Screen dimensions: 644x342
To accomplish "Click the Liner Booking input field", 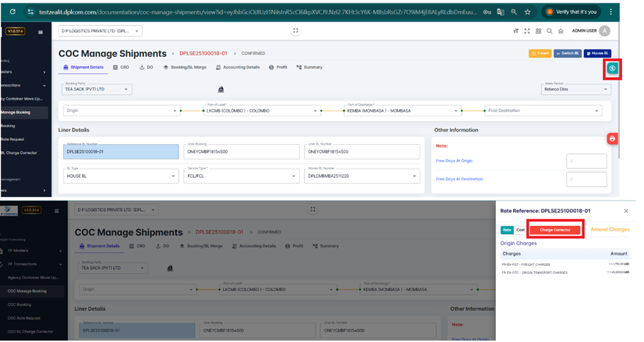I will [x=241, y=152].
